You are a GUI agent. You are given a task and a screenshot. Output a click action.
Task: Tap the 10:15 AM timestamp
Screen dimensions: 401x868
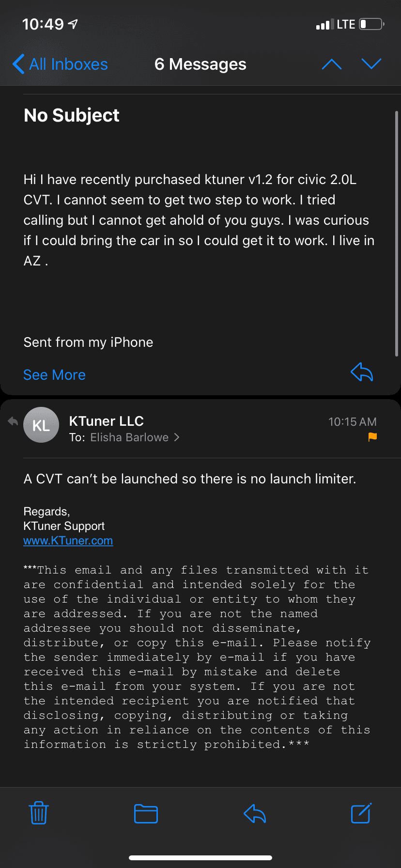tap(352, 422)
